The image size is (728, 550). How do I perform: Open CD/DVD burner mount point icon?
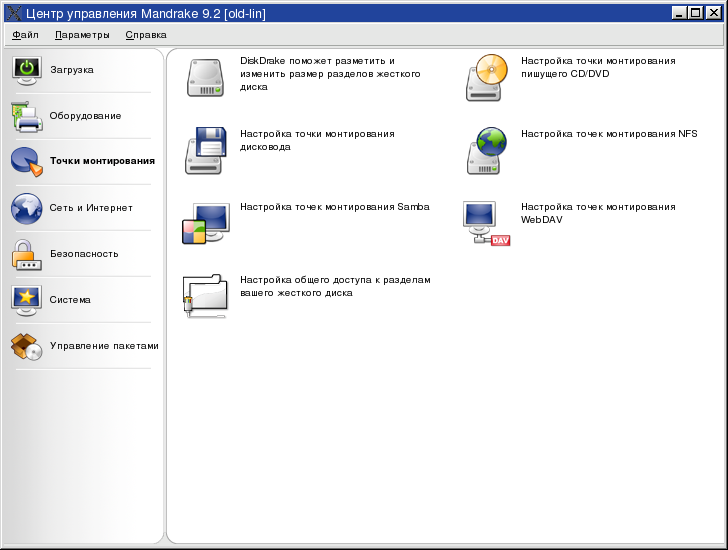(x=486, y=78)
